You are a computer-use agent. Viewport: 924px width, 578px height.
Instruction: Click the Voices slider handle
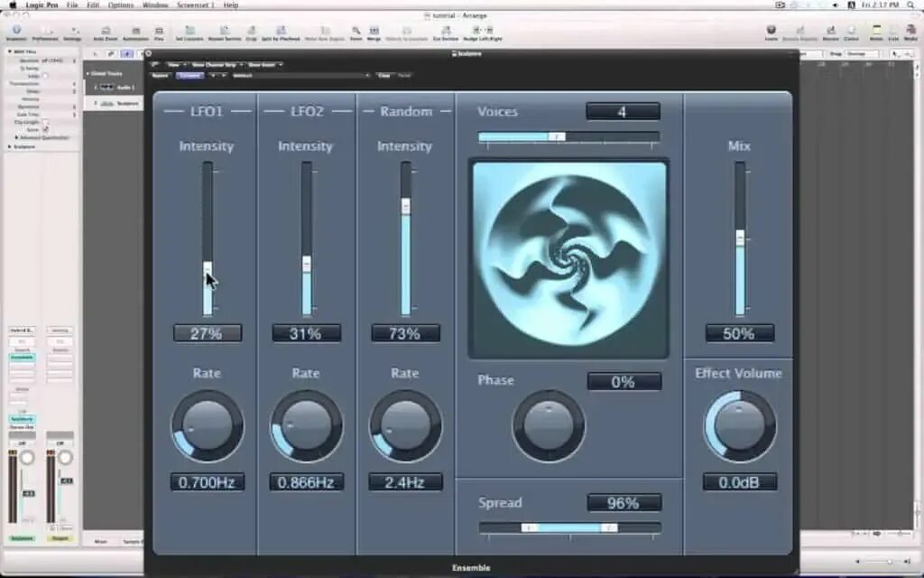[556, 137]
